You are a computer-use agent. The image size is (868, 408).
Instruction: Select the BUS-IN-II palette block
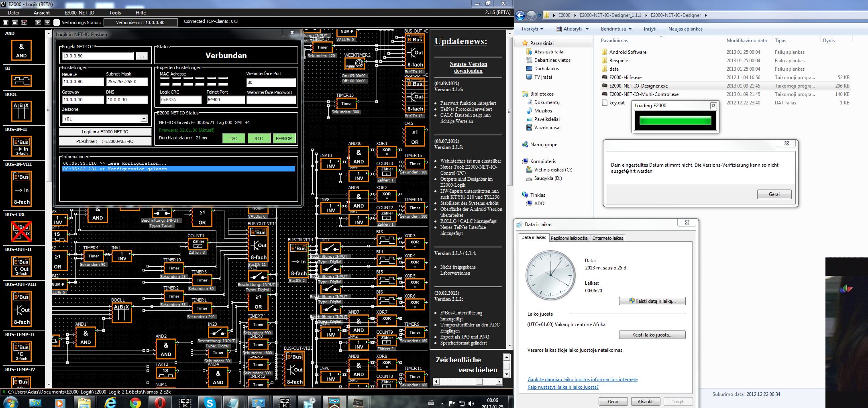point(22,146)
